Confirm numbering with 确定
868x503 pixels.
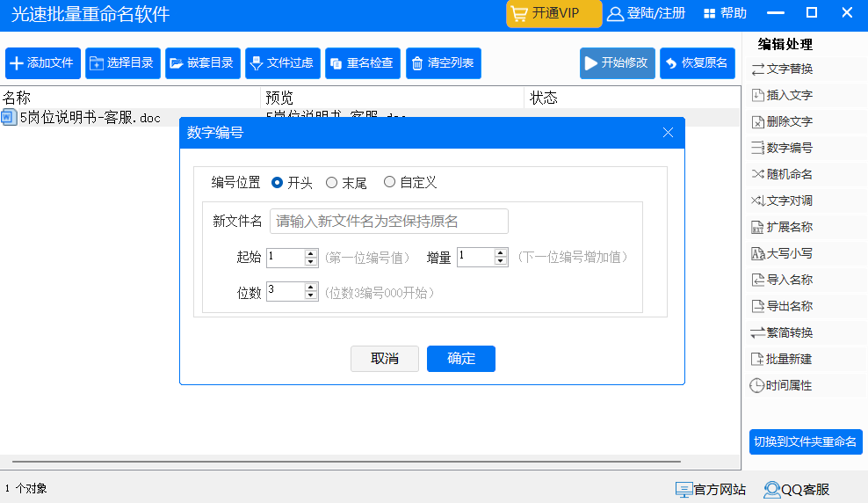pyautogui.click(x=460, y=359)
